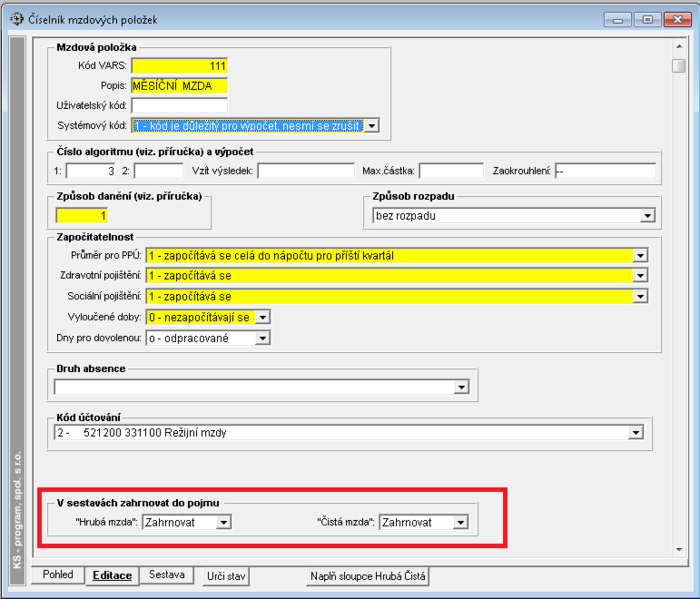Expand the Dny pro dovolenou dropdown

click(x=263, y=338)
